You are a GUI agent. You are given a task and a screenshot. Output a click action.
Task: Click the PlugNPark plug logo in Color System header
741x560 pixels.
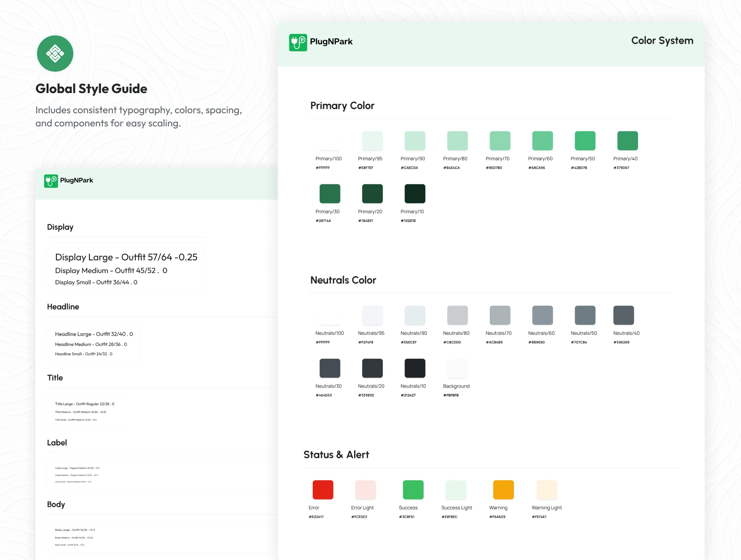tap(298, 42)
